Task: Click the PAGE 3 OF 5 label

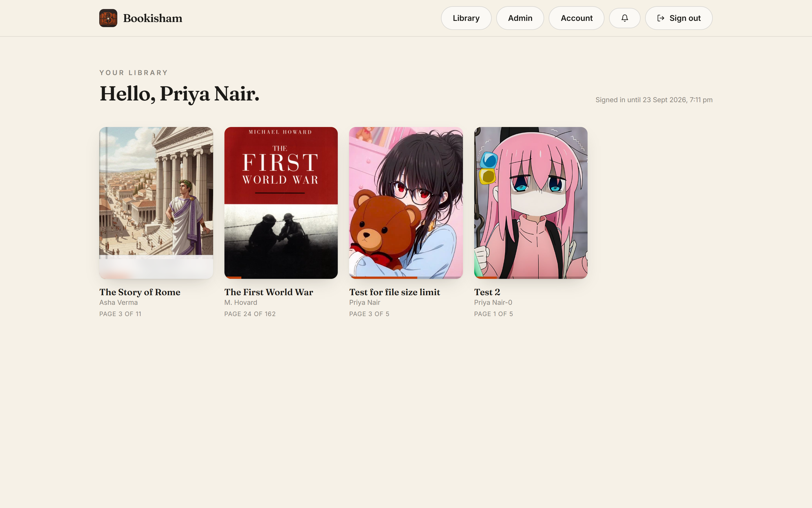Action: [369, 314]
